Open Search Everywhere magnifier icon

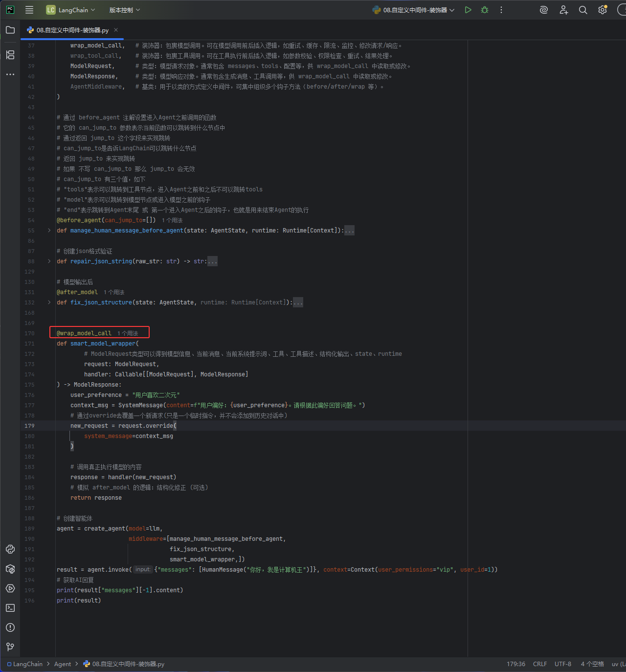tap(583, 10)
